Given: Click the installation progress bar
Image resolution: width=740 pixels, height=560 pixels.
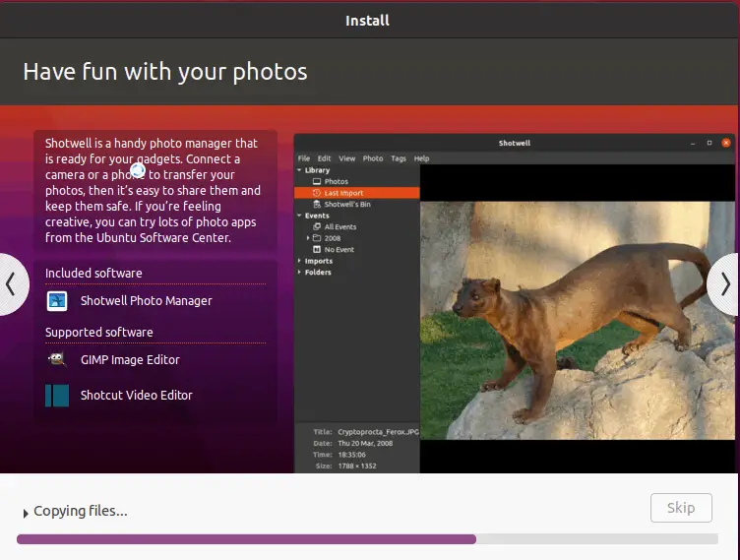Looking at the screenshot, I should point(367,538).
